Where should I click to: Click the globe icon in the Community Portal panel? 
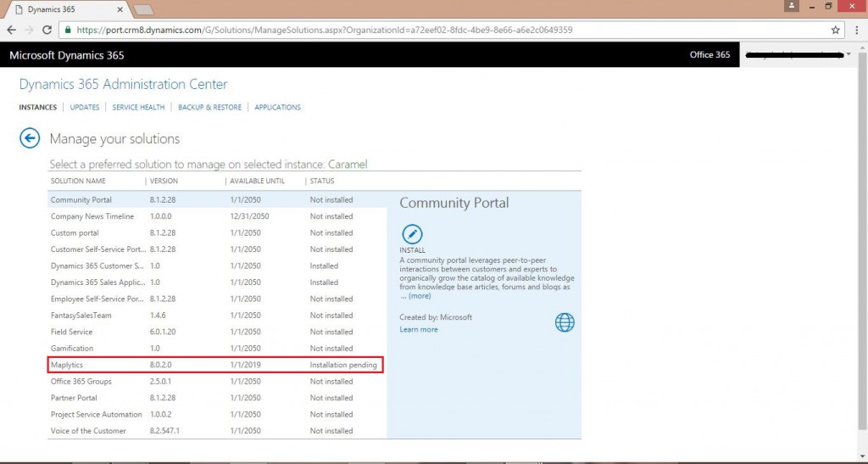click(565, 322)
